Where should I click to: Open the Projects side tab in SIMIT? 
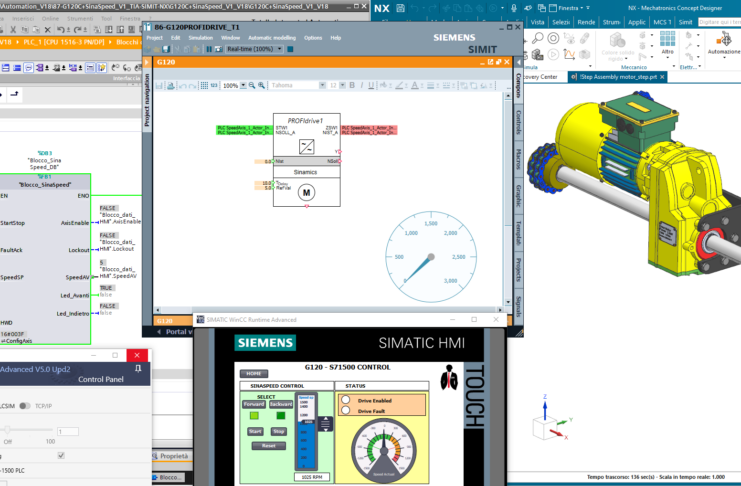pyautogui.click(x=518, y=270)
